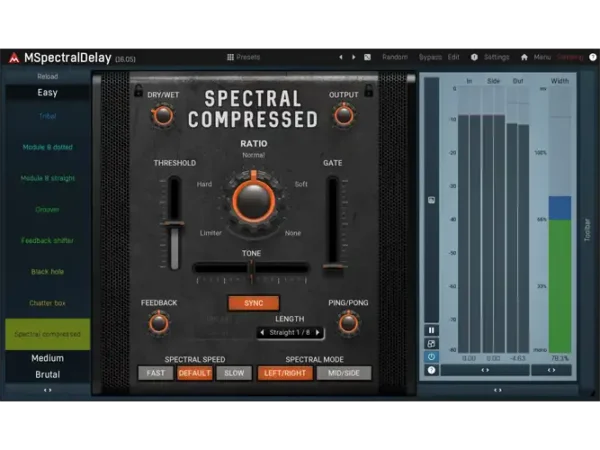Image resolution: width=600 pixels, height=450 pixels.
Task: Expand the level meters arrows bar
Action: pos(485,370)
